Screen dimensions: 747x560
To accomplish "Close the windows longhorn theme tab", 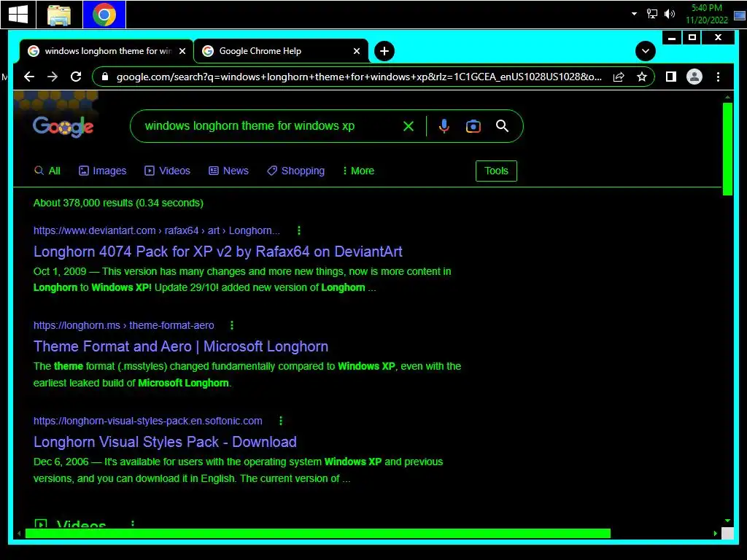I will click(182, 51).
